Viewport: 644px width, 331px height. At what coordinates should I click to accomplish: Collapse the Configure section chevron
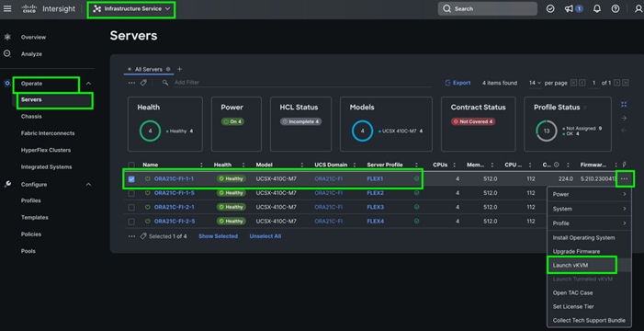coord(88,185)
